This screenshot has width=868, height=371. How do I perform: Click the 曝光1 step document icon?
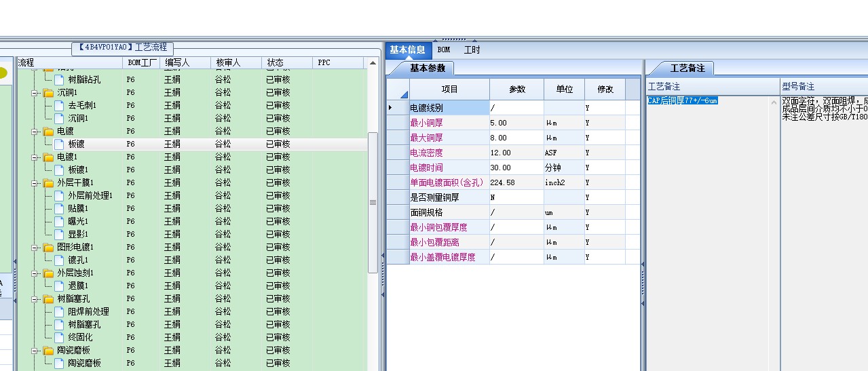point(59,221)
